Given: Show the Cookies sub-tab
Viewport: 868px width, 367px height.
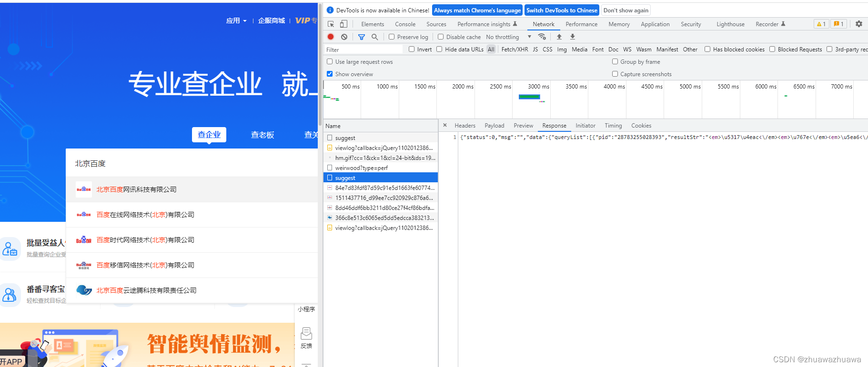Looking at the screenshot, I should (641, 126).
